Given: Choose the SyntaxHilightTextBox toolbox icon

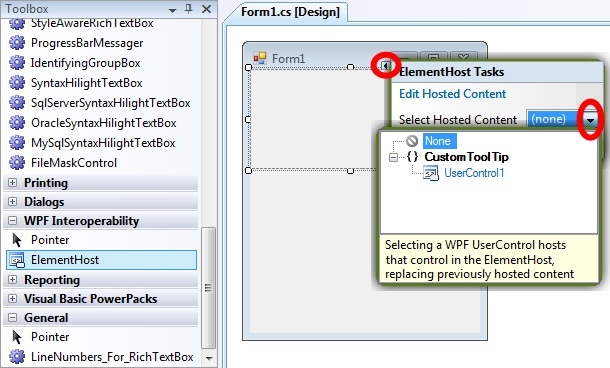Looking at the screenshot, I should click(17, 83).
